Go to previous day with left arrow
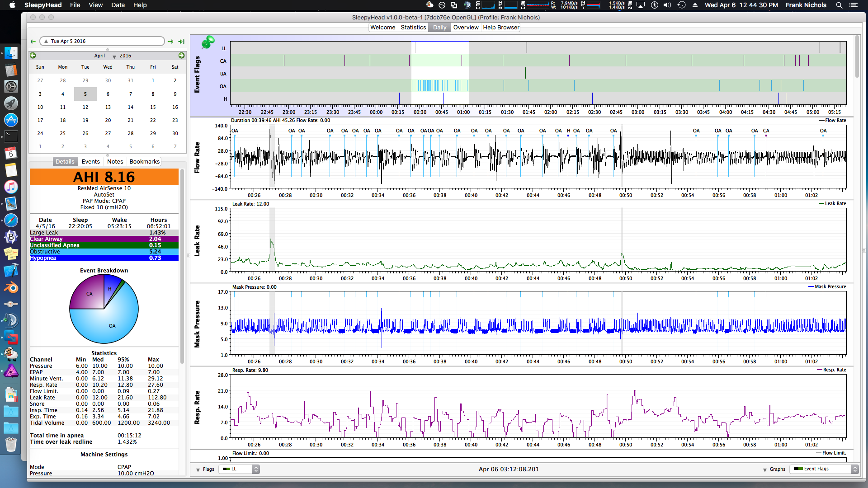 tap(33, 41)
